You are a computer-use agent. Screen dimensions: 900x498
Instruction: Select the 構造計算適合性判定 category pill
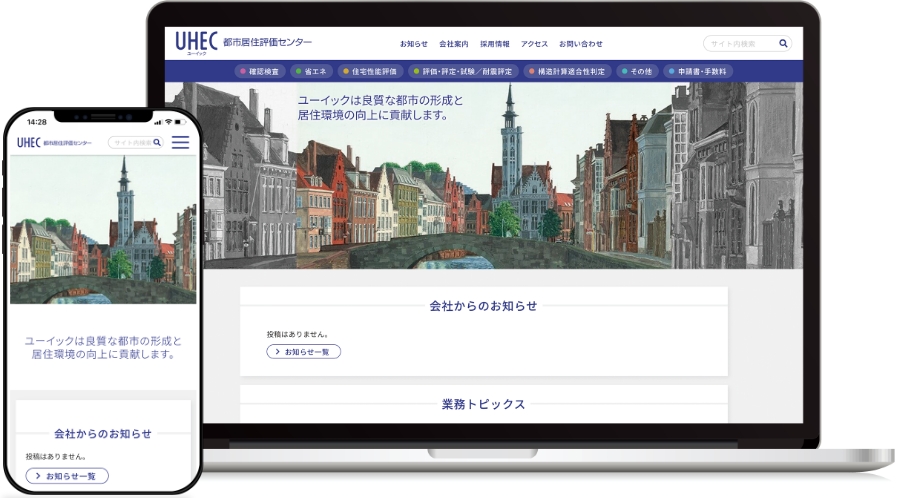[x=567, y=72]
